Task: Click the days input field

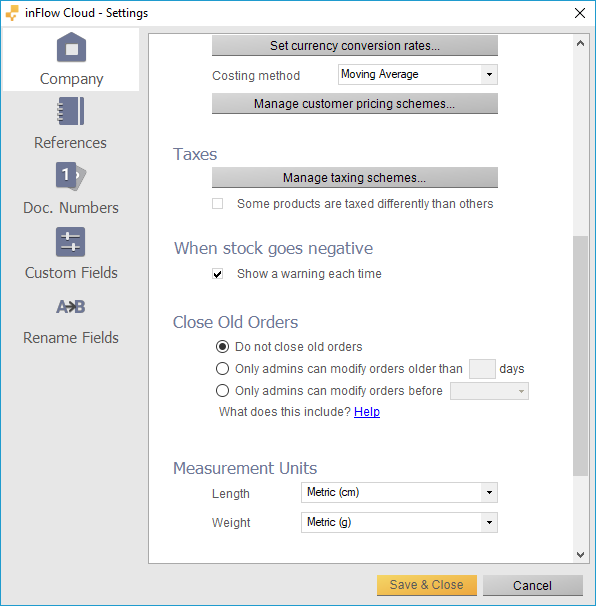Action: click(482, 369)
